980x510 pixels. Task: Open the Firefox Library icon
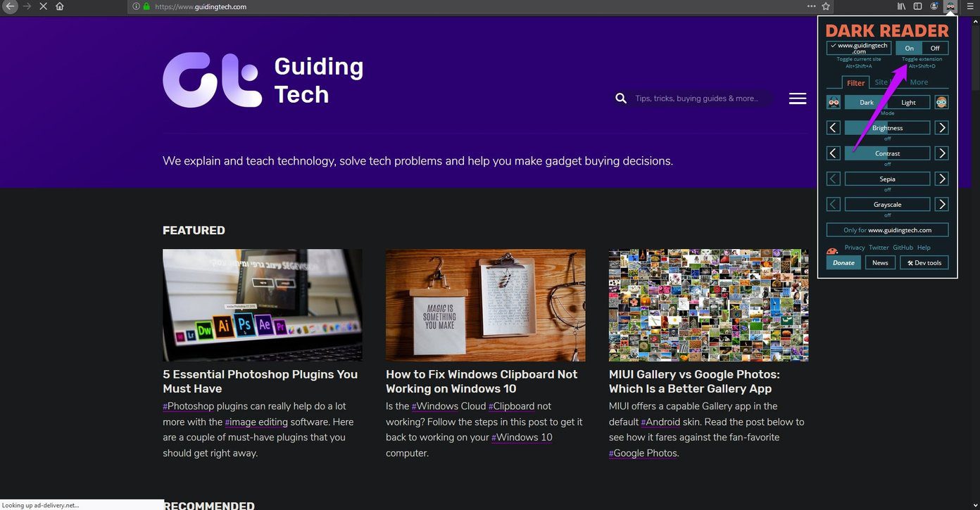901,6
